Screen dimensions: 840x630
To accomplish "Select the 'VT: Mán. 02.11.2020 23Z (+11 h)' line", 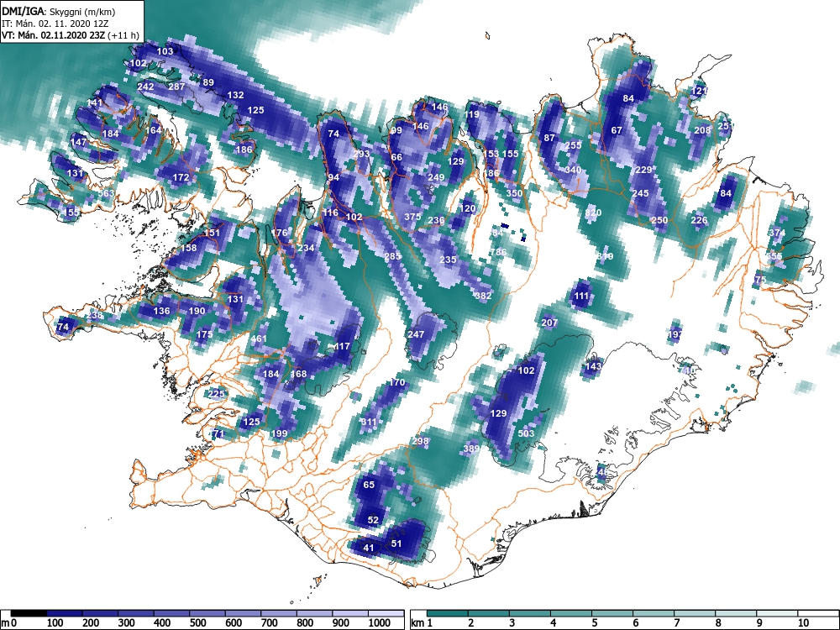I will [x=71, y=35].
